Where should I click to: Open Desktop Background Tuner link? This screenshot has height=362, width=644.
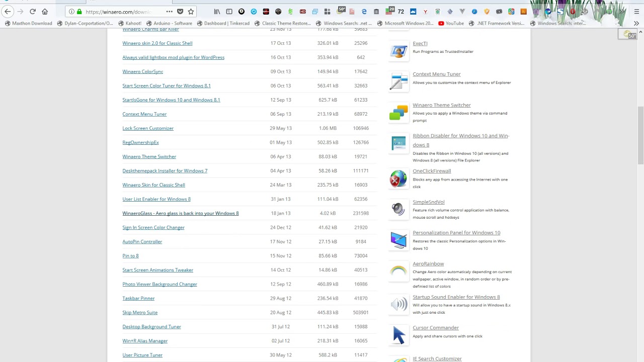point(151,326)
